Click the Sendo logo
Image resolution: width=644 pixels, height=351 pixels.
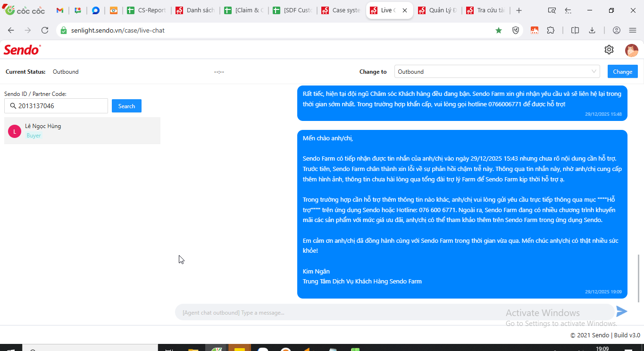point(22,50)
